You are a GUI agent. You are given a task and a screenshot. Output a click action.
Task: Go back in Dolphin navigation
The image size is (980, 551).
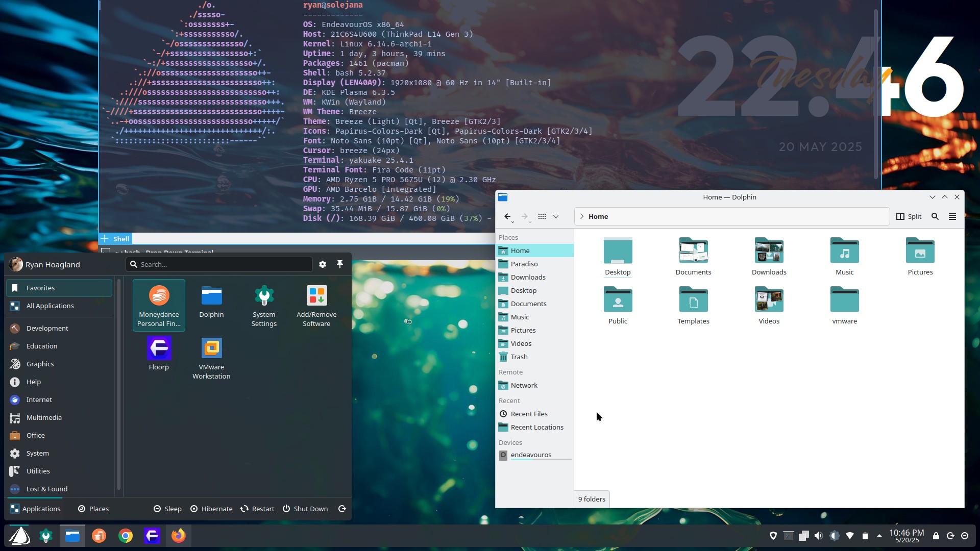508,216
